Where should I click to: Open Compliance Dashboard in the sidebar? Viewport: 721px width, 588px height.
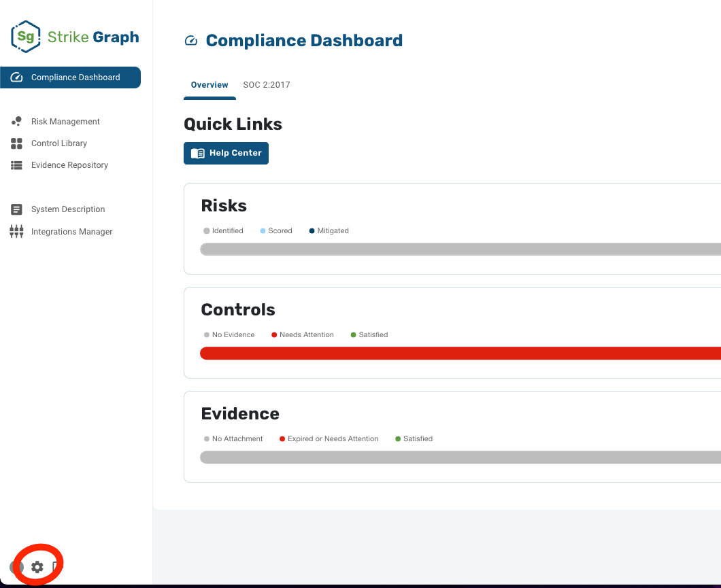click(70, 77)
